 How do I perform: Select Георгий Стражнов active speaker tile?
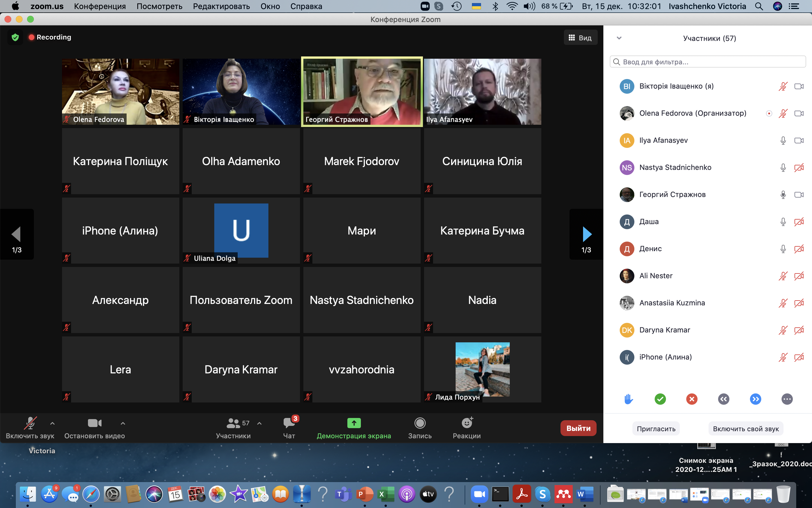[362, 92]
